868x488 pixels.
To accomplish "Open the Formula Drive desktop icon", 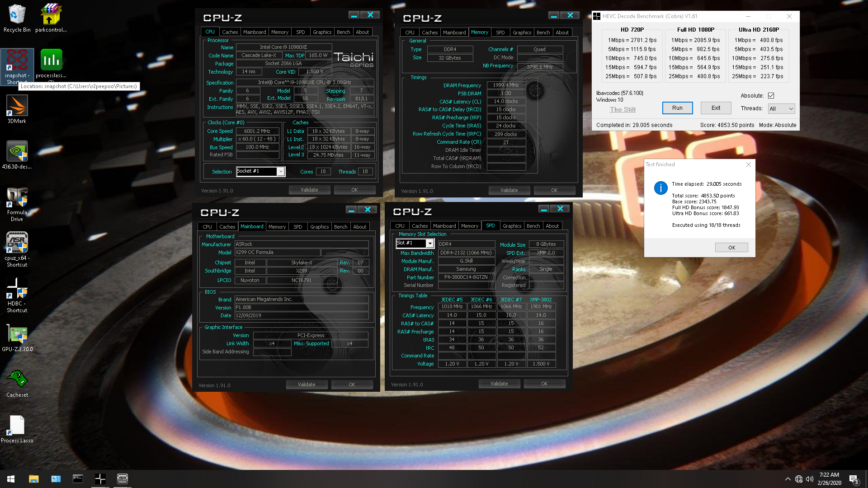I will pyautogui.click(x=17, y=204).
